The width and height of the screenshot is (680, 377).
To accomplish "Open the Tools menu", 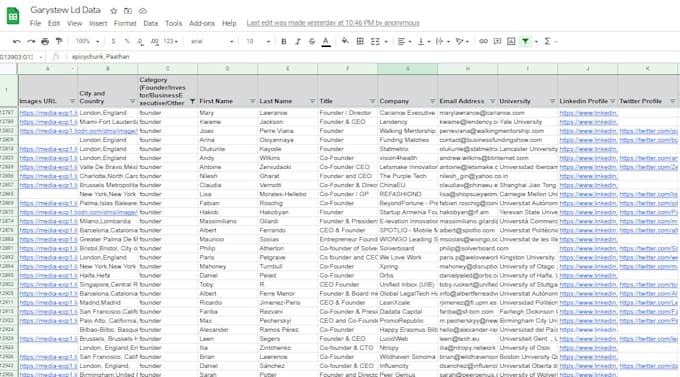I will (x=173, y=23).
